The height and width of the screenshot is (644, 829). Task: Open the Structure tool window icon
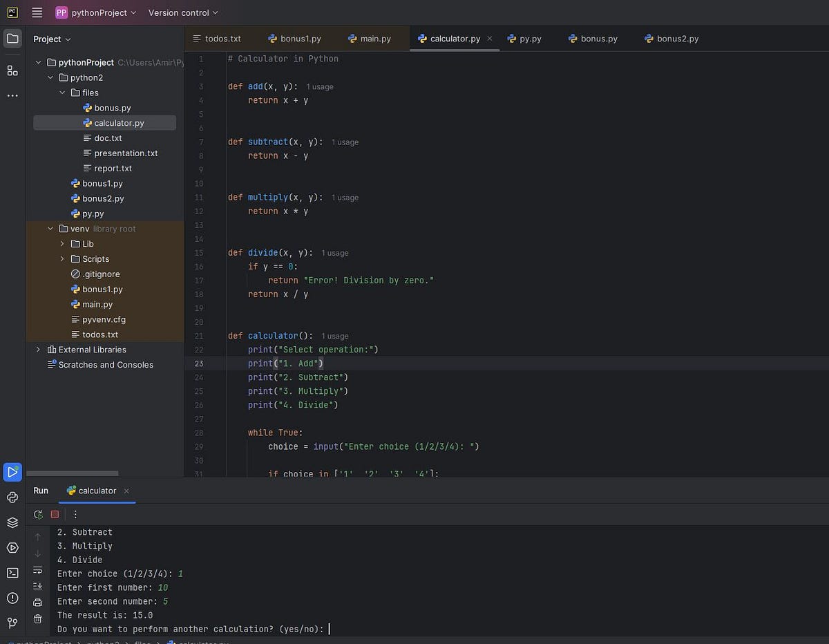[12, 70]
